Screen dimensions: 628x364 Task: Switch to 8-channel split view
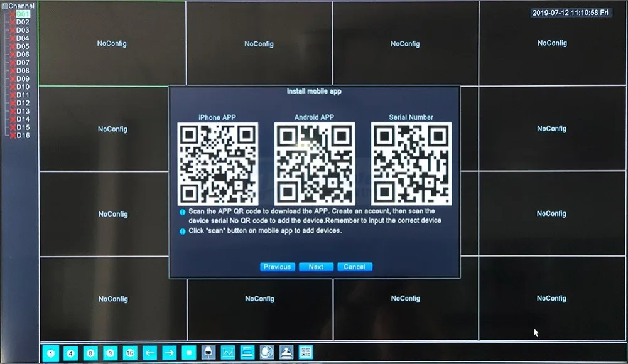(90, 353)
